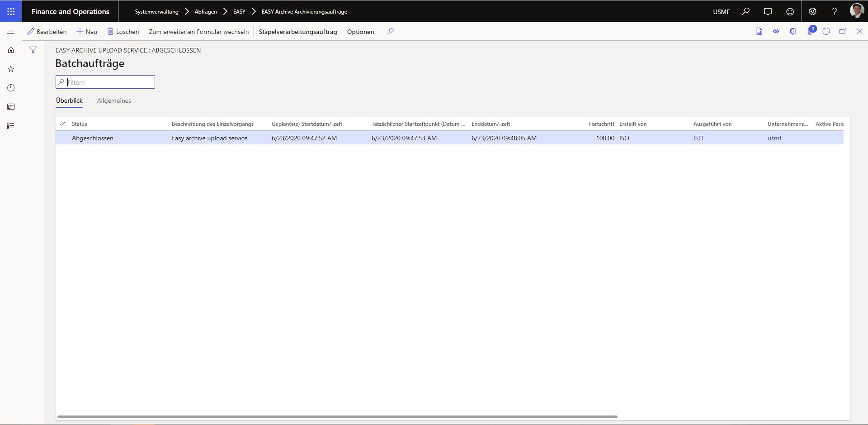Open in Microsoft Office icon
Viewport: 868px width, 425px height.
pos(793,32)
